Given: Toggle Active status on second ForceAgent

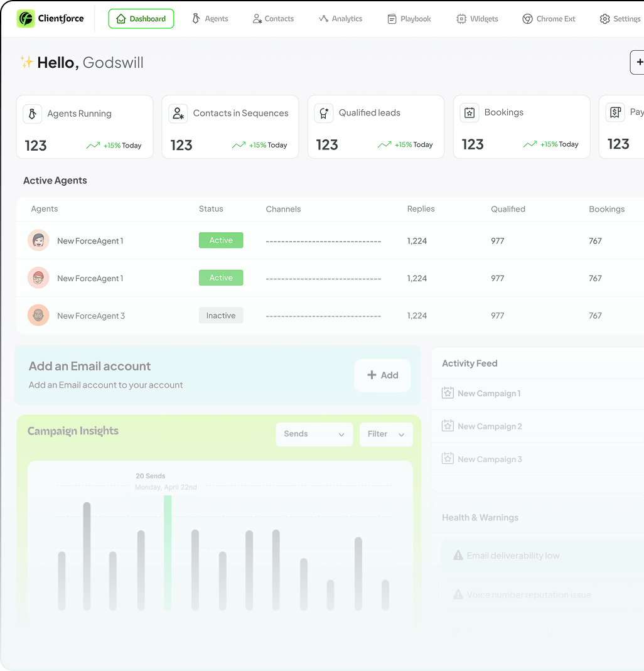Looking at the screenshot, I should tap(220, 277).
